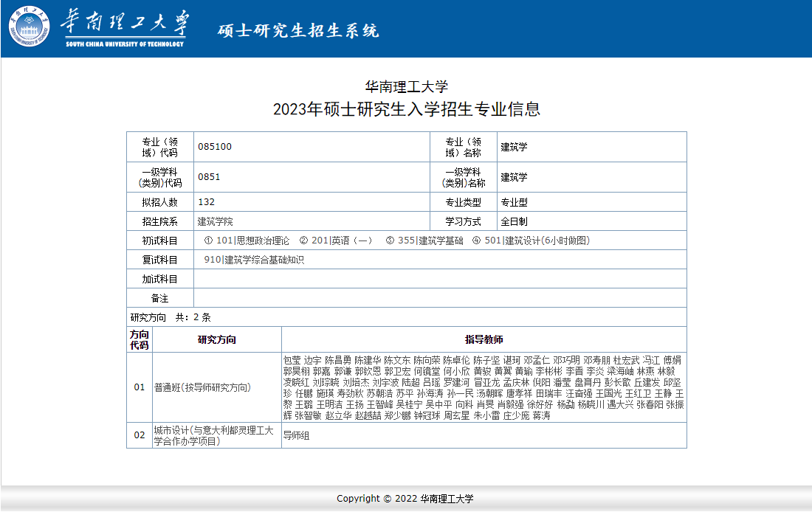
Task: Click the 城市设计 joint program direction cell
Action: click(217, 435)
